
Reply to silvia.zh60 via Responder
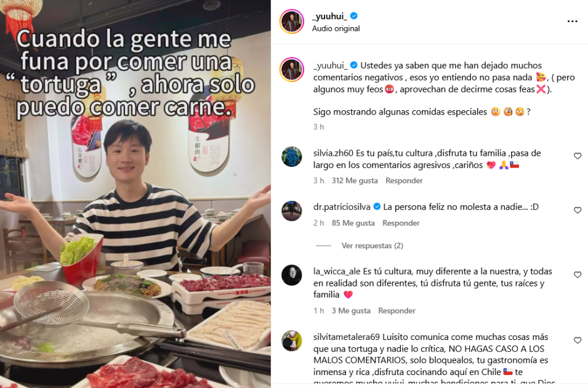(x=404, y=181)
